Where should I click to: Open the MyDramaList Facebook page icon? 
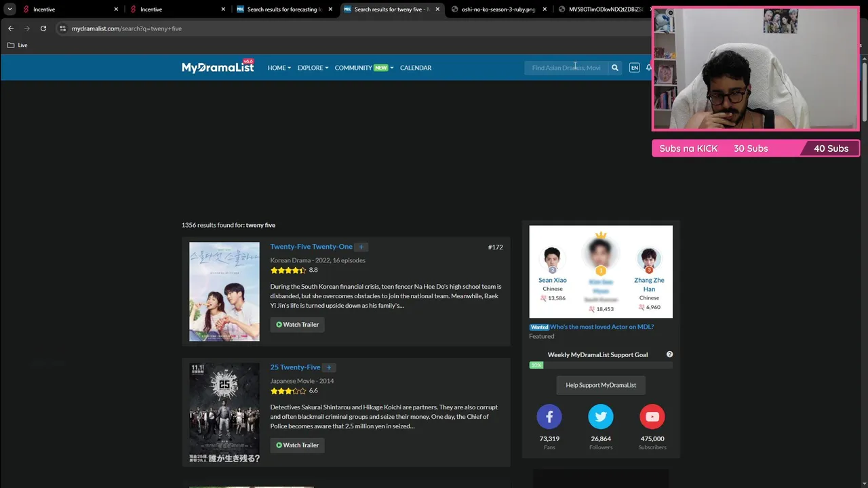click(x=549, y=417)
